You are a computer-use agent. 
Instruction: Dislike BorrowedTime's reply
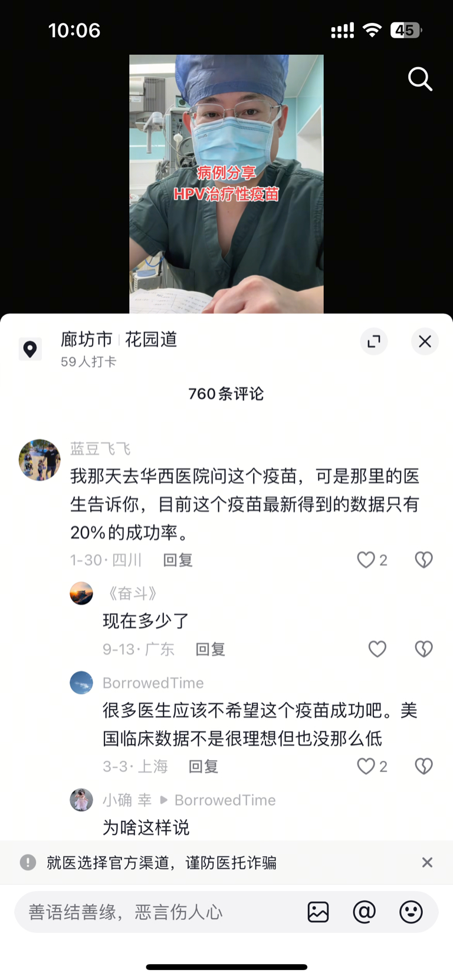(424, 766)
